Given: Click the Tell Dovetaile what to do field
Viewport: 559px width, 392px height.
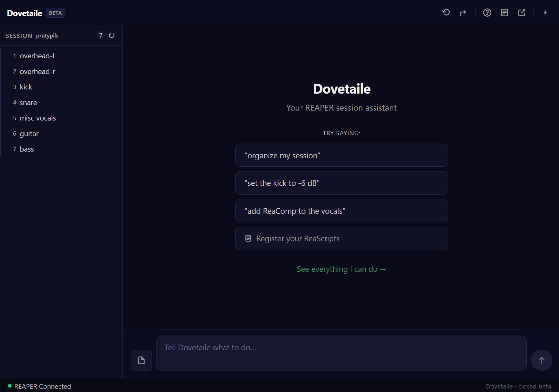Looking at the screenshot, I should point(341,347).
